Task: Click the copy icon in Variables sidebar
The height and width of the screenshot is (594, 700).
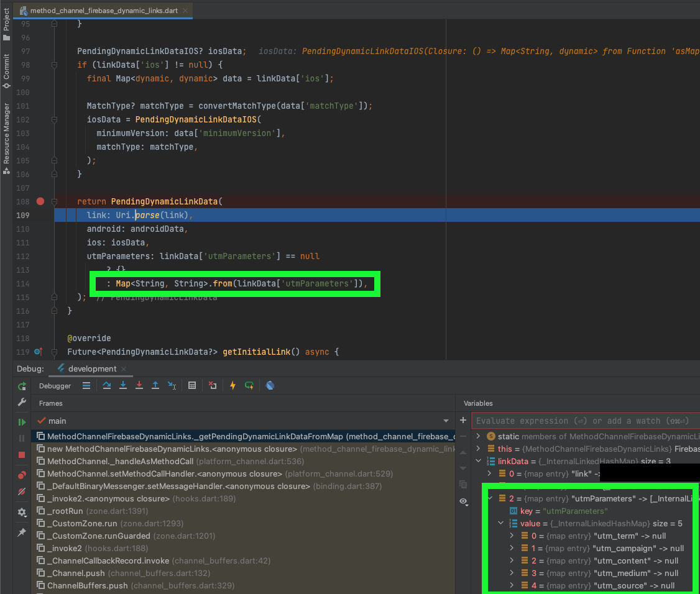Action: point(463,485)
